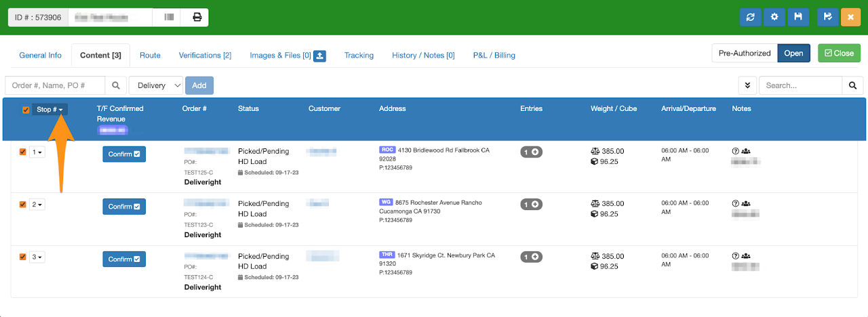Open the stop number 2 dropdown
Screen dimensions: 868x317
point(37,205)
